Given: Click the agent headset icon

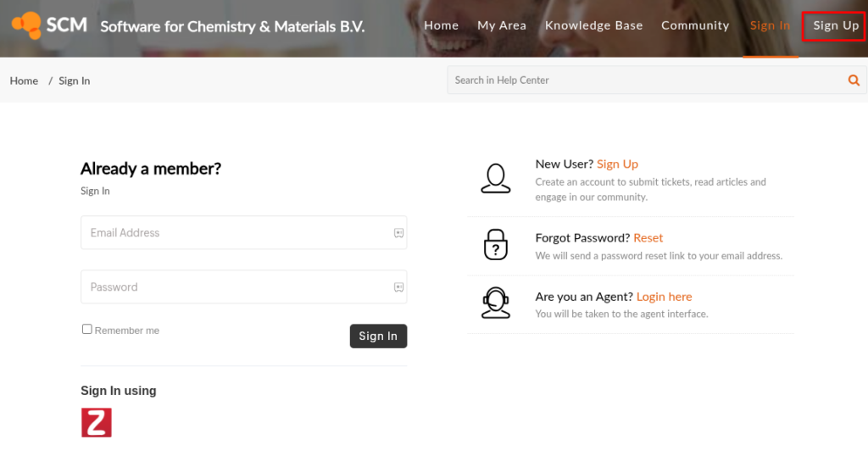Looking at the screenshot, I should point(495,303).
